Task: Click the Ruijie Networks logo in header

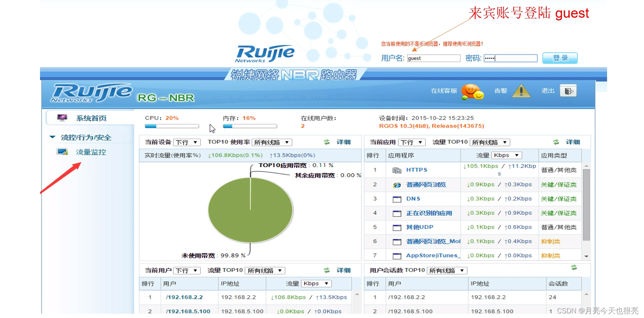Action: click(x=92, y=93)
